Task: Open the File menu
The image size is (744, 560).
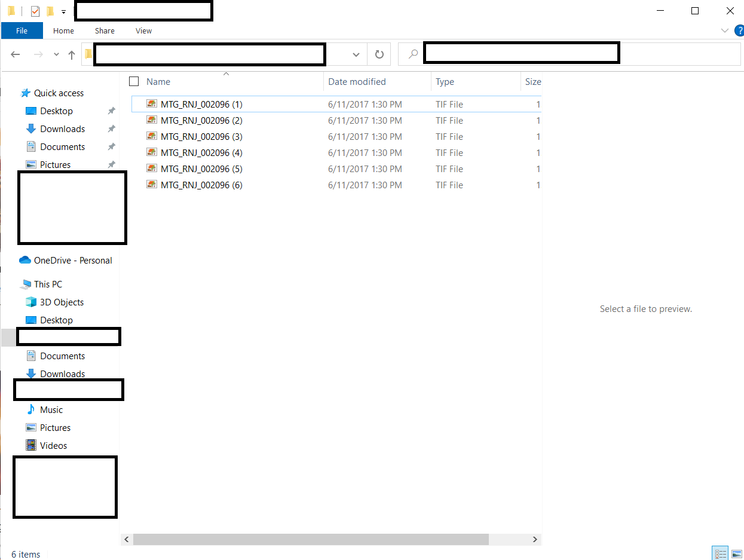Action: (22, 30)
